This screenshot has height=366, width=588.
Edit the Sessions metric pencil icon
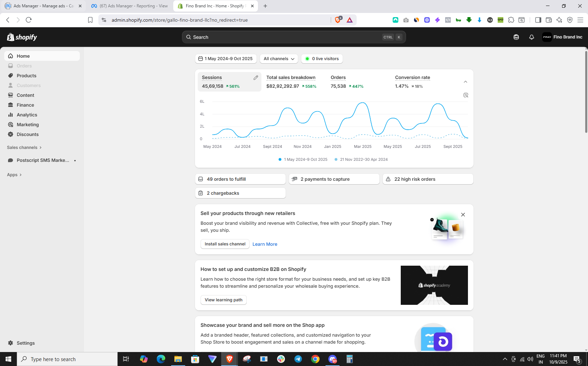click(x=256, y=78)
